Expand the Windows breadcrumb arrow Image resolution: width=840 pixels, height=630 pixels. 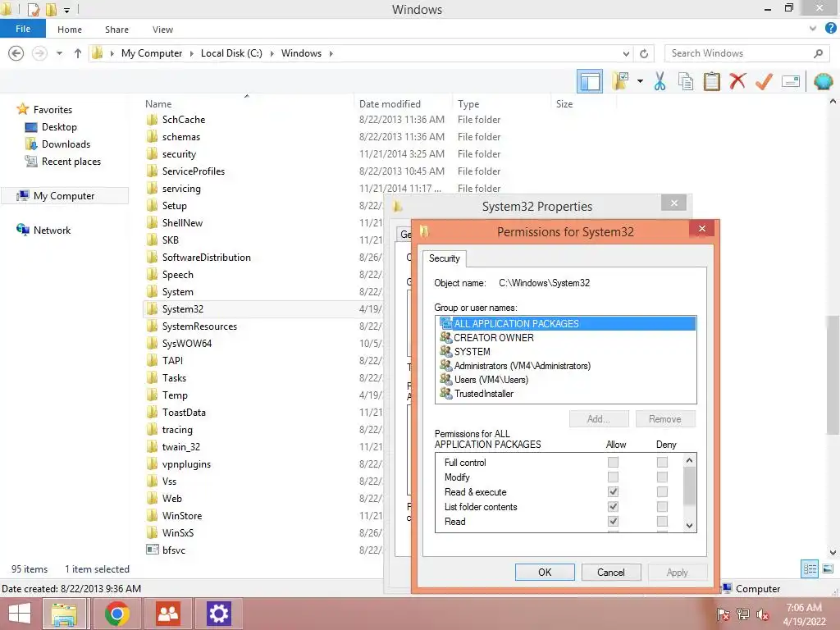click(x=331, y=53)
